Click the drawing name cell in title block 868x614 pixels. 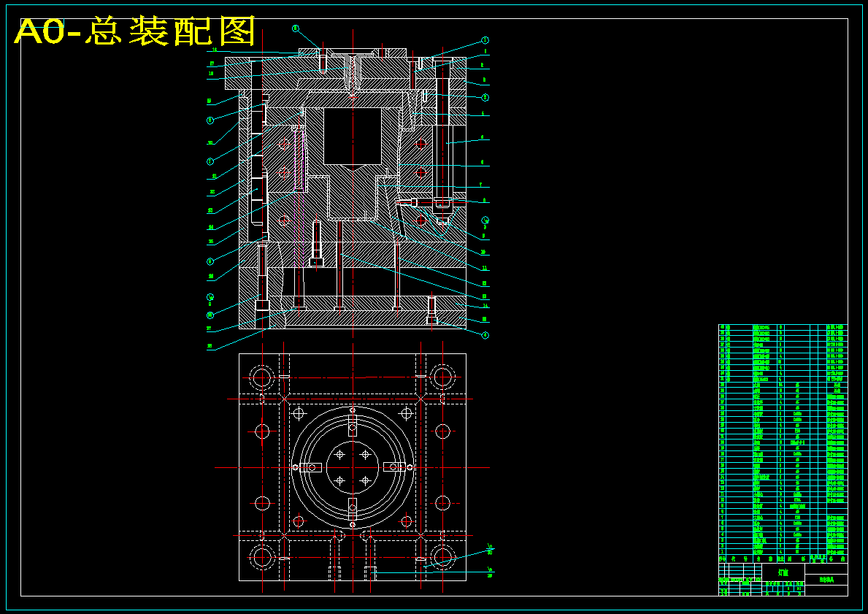(783, 572)
